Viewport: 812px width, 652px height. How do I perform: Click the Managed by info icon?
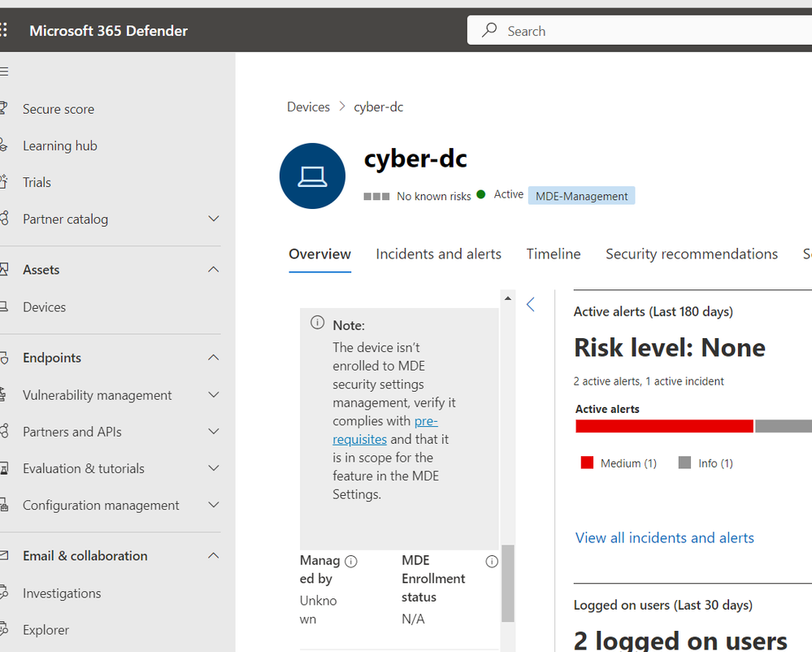351,562
